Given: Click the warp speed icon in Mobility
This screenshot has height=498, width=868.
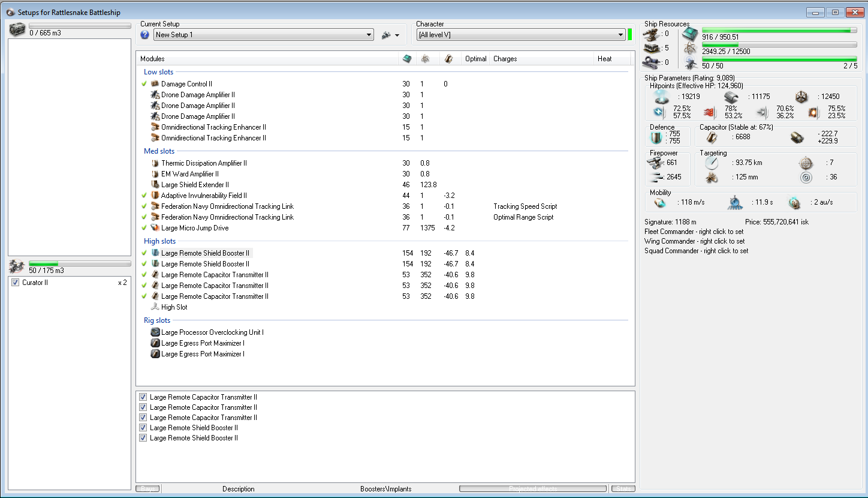Looking at the screenshot, I should pos(794,203).
